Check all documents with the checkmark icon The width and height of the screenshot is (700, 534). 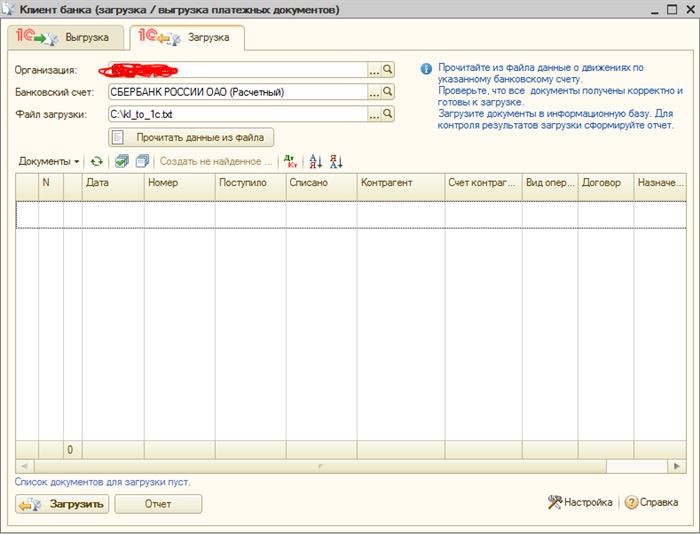click(x=121, y=161)
